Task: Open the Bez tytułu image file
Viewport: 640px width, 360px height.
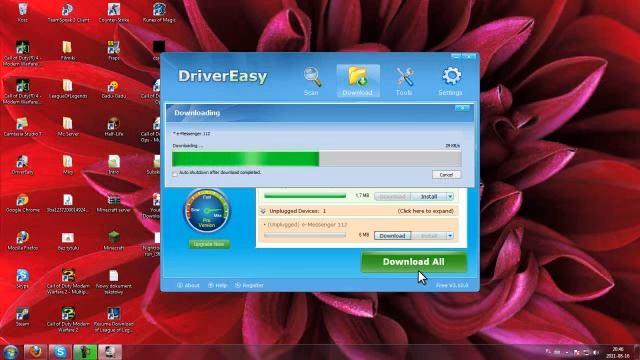Action: pos(68,241)
